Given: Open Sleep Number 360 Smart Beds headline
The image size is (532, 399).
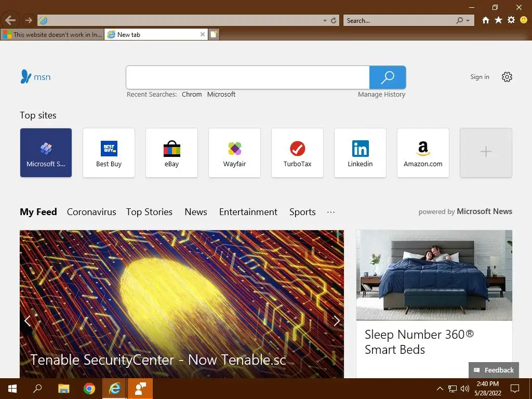Looking at the screenshot, I should pos(419,342).
